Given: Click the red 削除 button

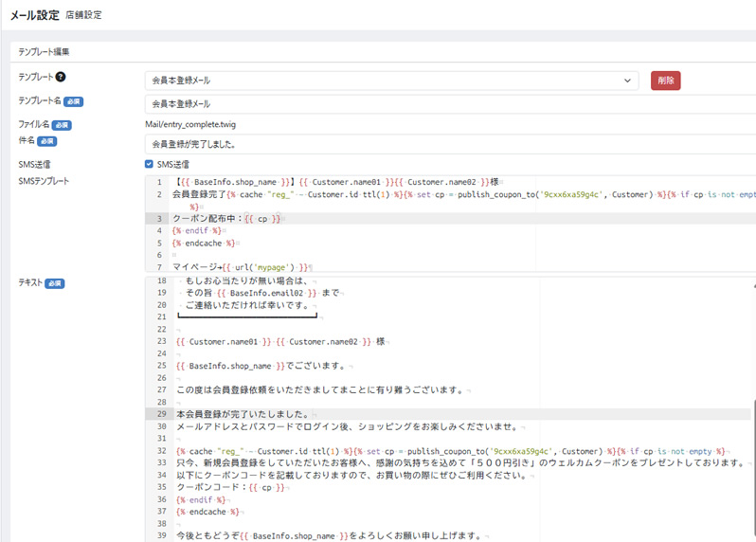Looking at the screenshot, I should [665, 81].
